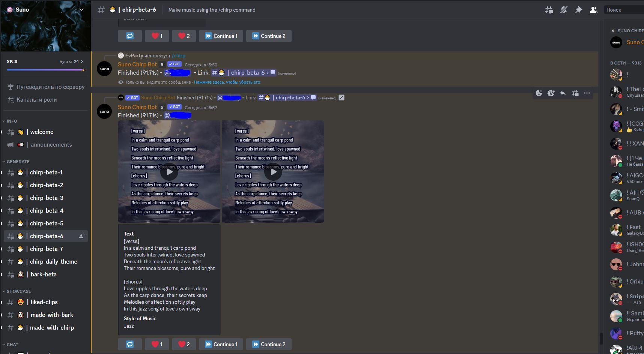Add reaction from message hover toolbar
Screen dimensions: 644x354
[539, 93]
